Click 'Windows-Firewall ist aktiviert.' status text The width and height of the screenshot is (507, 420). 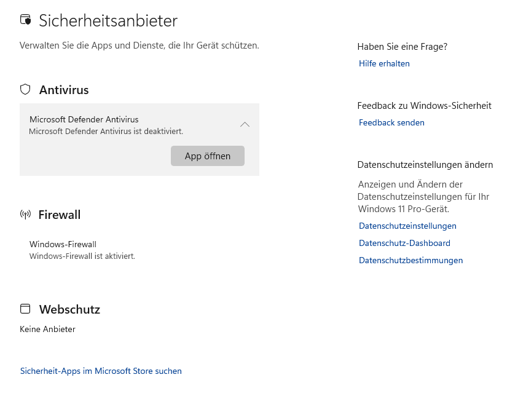[82, 256]
